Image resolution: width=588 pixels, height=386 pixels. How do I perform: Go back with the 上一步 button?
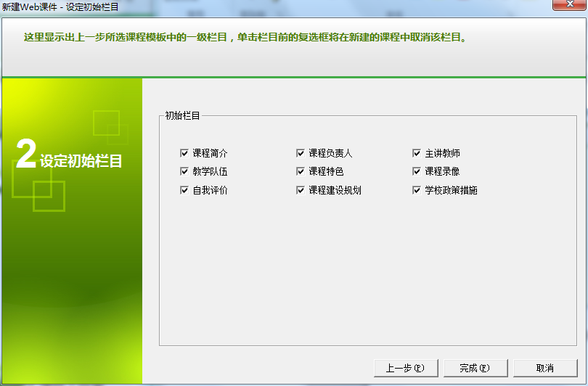(406, 368)
